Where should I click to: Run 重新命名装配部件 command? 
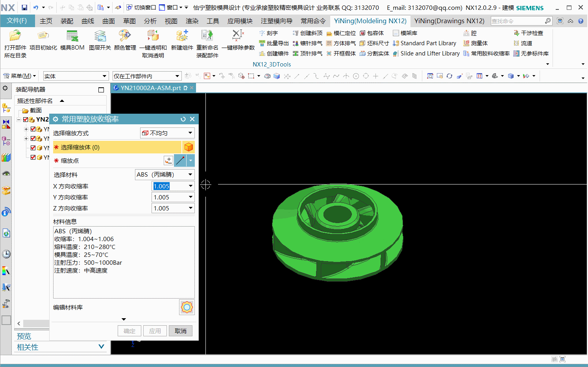coord(207,44)
